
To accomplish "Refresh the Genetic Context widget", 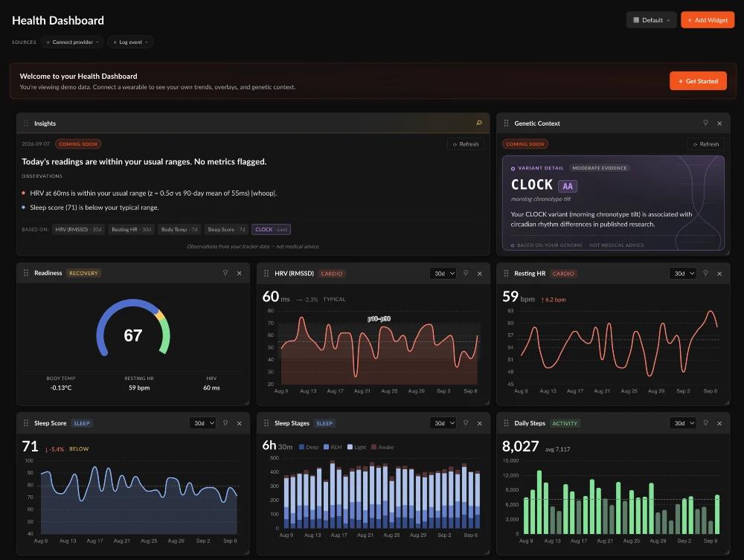I will click(706, 144).
